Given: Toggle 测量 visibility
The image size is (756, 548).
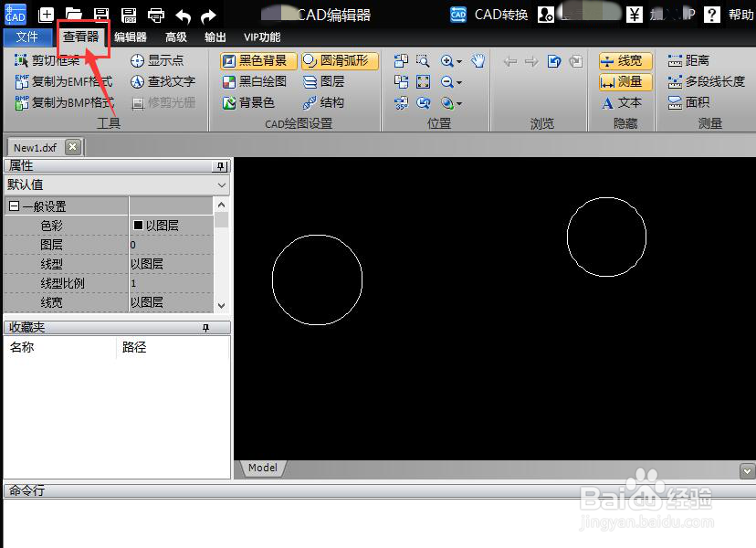Looking at the screenshot, I should (625, 82).
